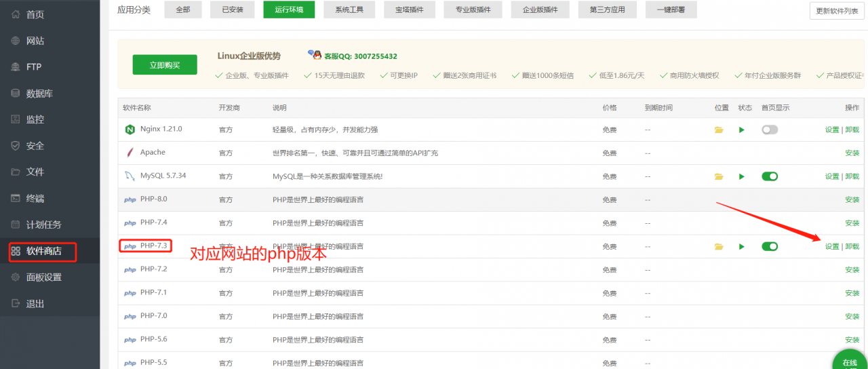Image resolution: width=868 pixels, height=369 pixels.
Task: Click MySQL 卸载 link
Action: coord(852,176)
